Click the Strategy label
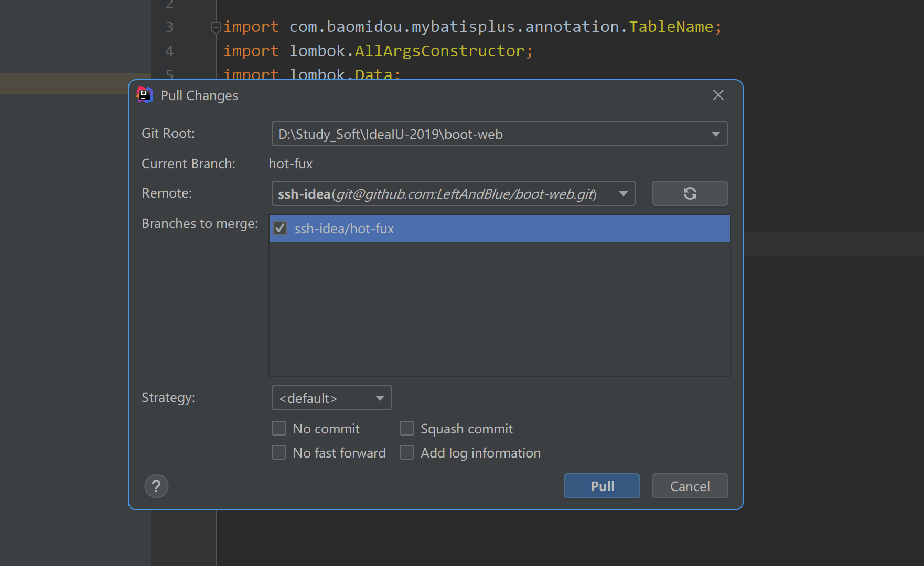The width and height of the screenshot is (924, 566). coord(168,398)
